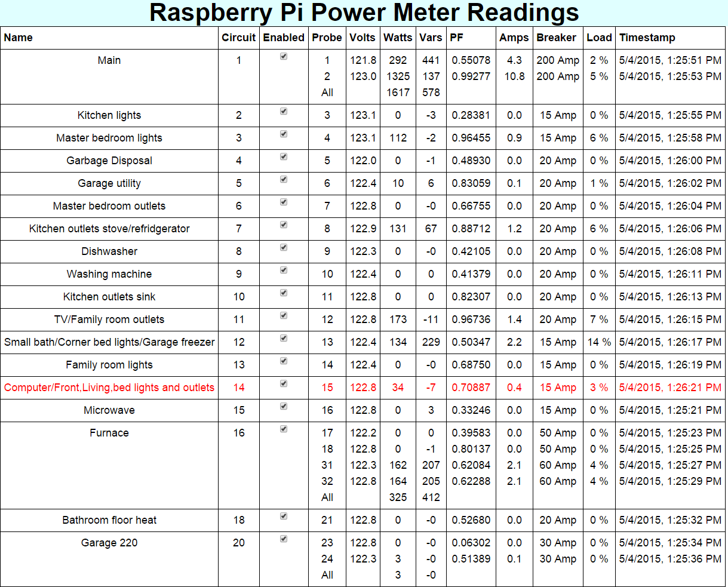This screenshot has height=587, width=728.
Task: Click the Volts column header
Action: click(363, 38)
